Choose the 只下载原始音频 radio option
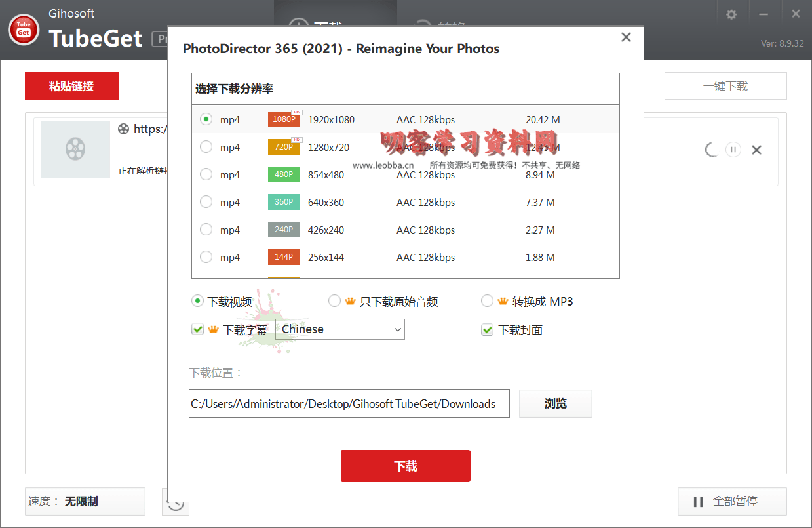Image resolution: width=812 pixels, height=528 pixels. [334, 301]
